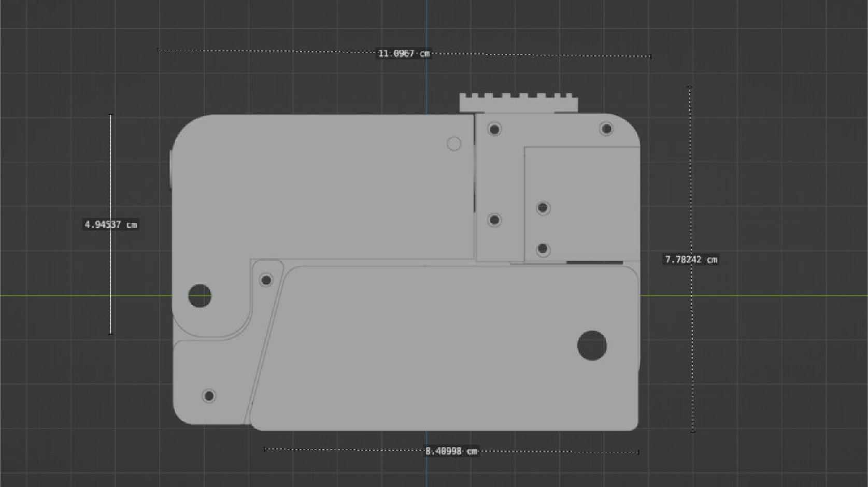Click the toothed rail on top of model
This screenshot has height=487, width=868.
pyautogui.click(x=518, y=104)
